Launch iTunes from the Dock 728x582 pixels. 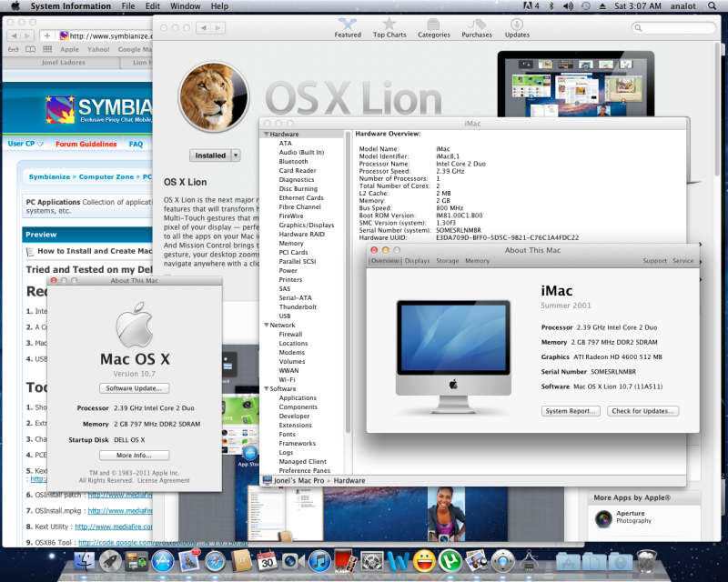319,562
